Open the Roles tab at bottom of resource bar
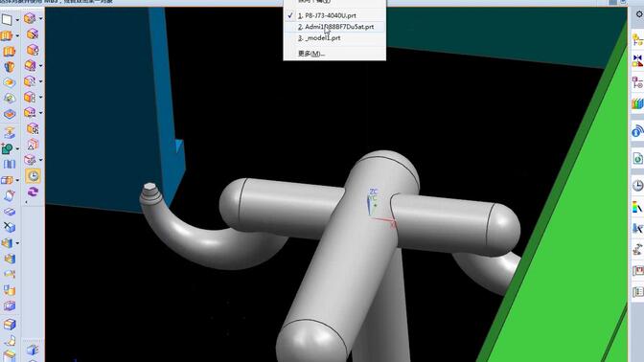The height and width of the screenshot is (362, 644). pos(637,292)
